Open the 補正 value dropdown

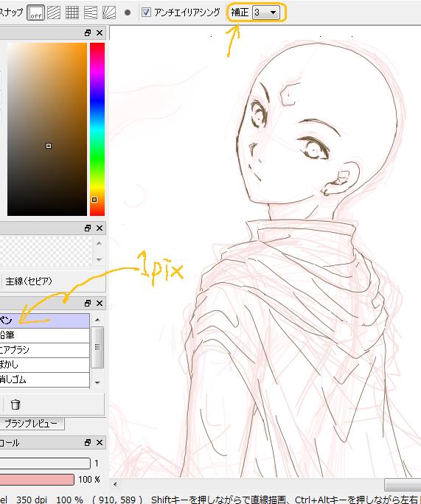coord(266,13)
